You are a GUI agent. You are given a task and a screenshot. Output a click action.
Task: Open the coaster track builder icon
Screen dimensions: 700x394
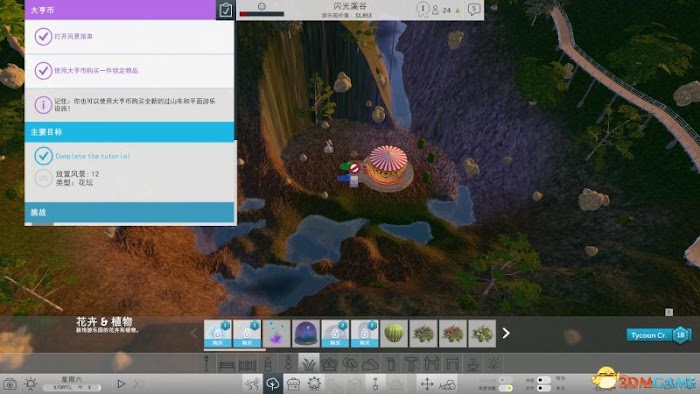252,384
